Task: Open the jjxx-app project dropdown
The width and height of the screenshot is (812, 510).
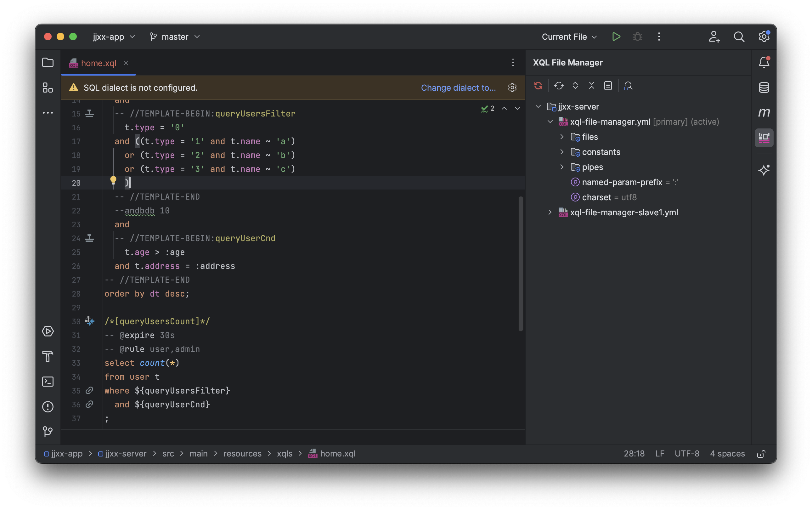Action: pyautogui.click(x=114, y=37)
